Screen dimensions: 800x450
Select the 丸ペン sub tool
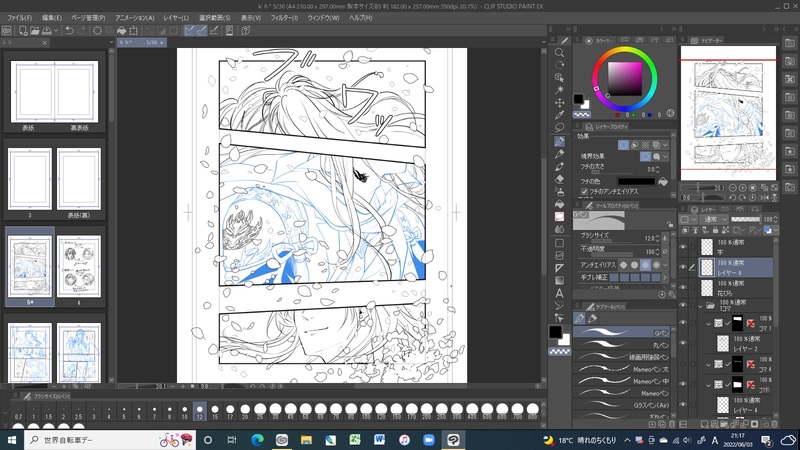pyautogui.click(x=623, y=345)
